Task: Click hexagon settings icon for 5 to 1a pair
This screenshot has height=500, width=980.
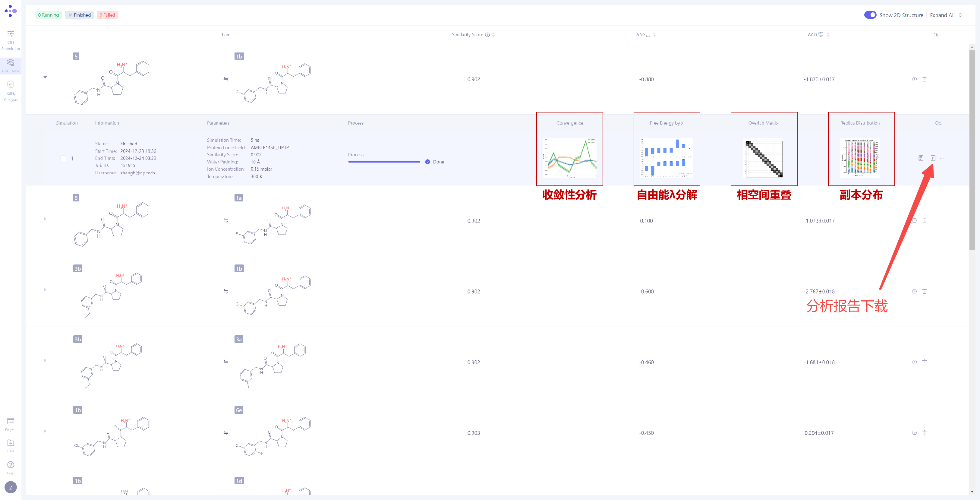Action: click(x=914, y=221)
